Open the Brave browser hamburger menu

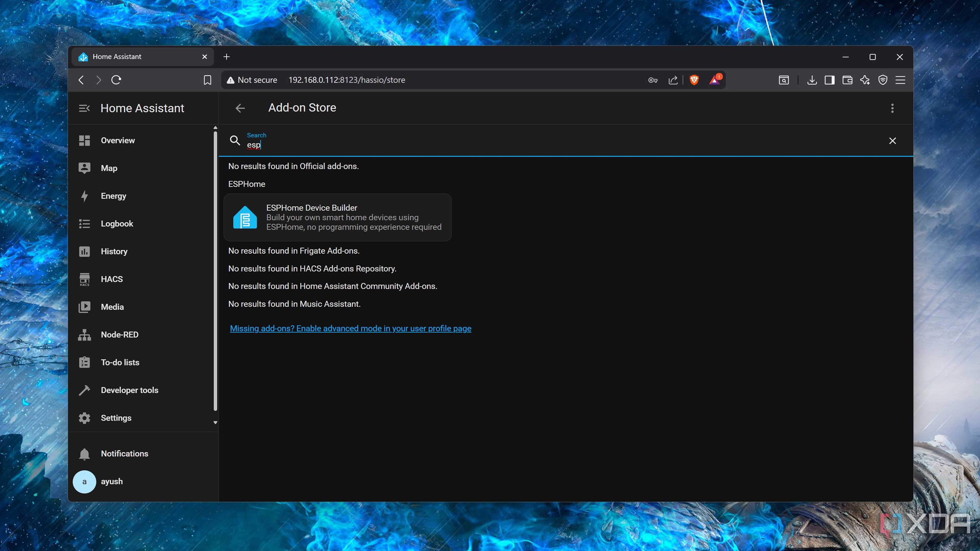pyautogui.click(x=900, y=80)
